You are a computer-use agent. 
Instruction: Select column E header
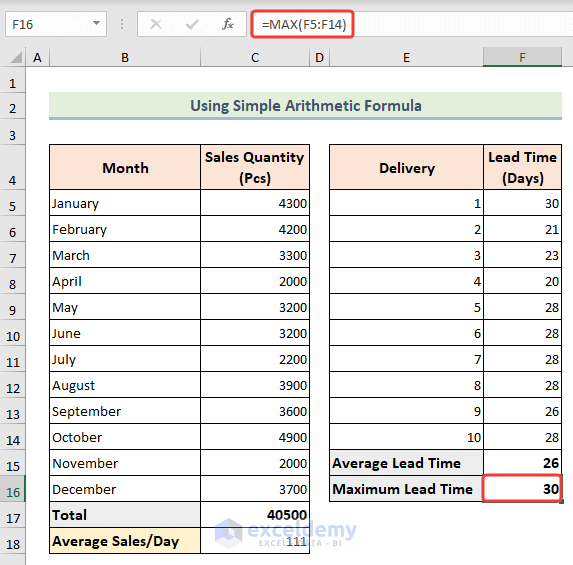tap(406, 57)
